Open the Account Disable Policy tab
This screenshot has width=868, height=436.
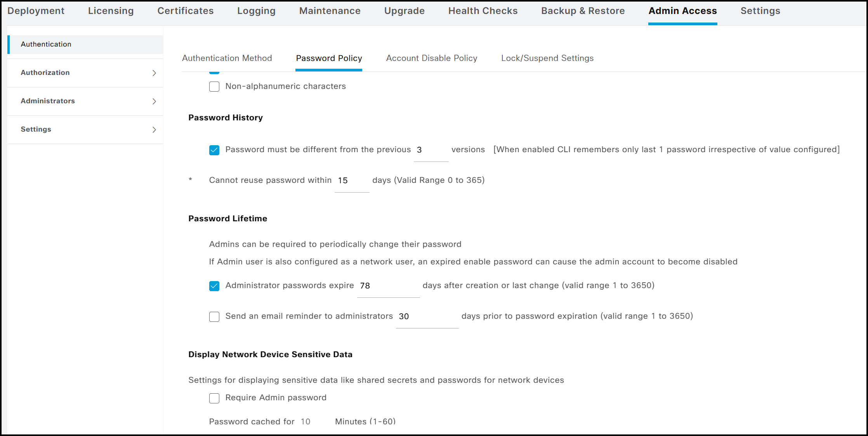pyautogui.click(x=431, y=58)
